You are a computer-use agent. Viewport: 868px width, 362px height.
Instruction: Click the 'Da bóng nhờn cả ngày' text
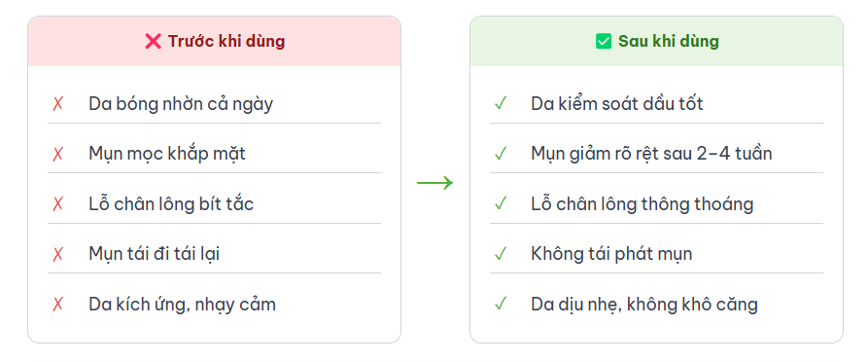coord(181,104)
